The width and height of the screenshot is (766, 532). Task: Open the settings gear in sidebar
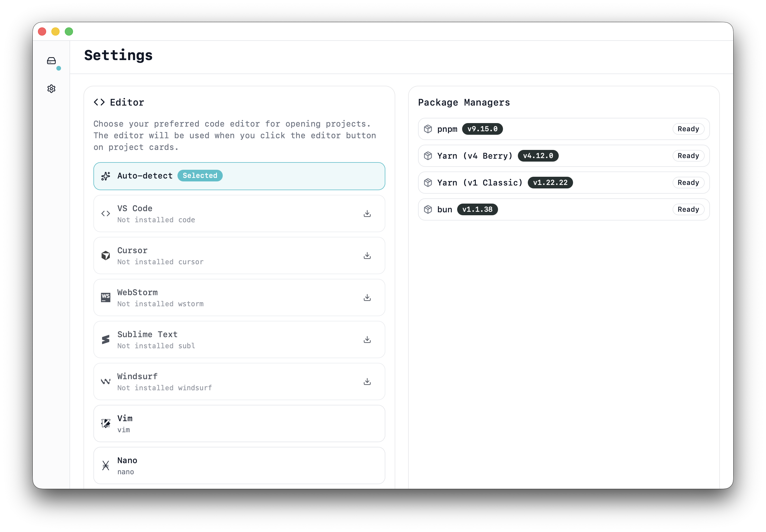tap(51, 89)
